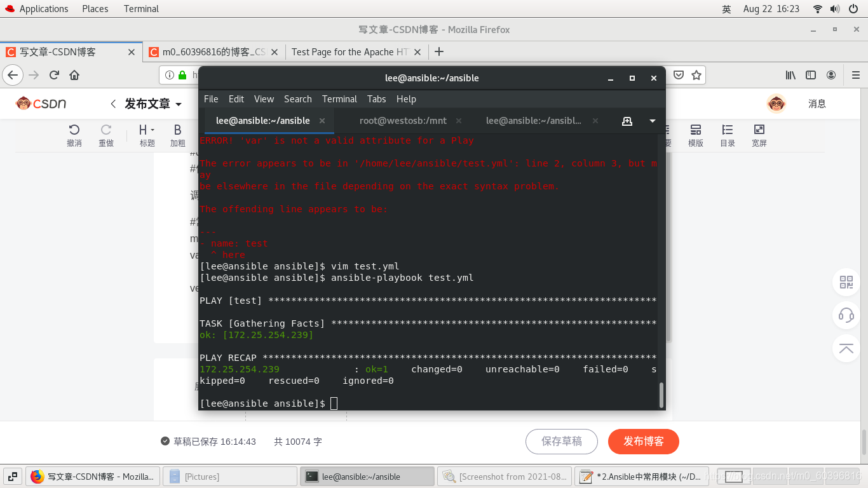
Task: Open the terminal tabs dropdown arrow
Action: (653, 121)
